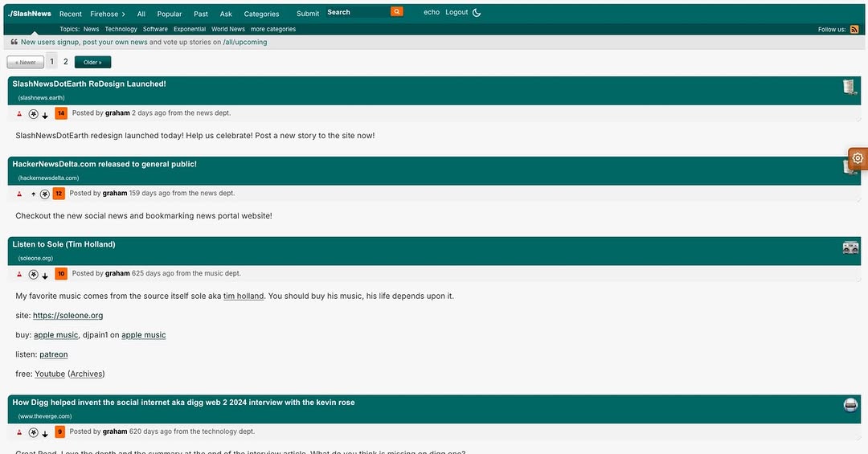This screenshot has width=868, height=454.
Task: Open the orange settings gear panel
Action: click(x=858, y=158)
